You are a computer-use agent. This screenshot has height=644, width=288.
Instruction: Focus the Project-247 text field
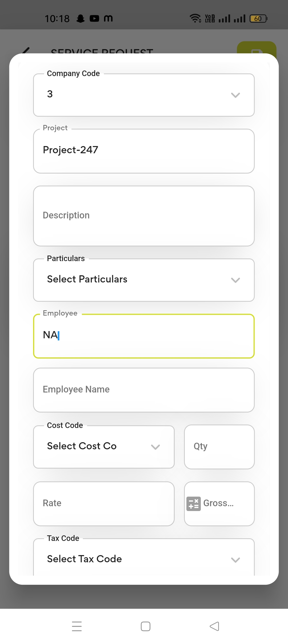click(144, 151)
